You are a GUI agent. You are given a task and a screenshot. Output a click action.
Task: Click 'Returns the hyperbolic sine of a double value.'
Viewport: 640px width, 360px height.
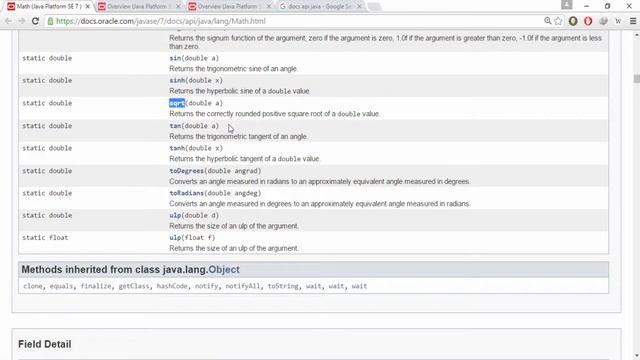point(240,91)
